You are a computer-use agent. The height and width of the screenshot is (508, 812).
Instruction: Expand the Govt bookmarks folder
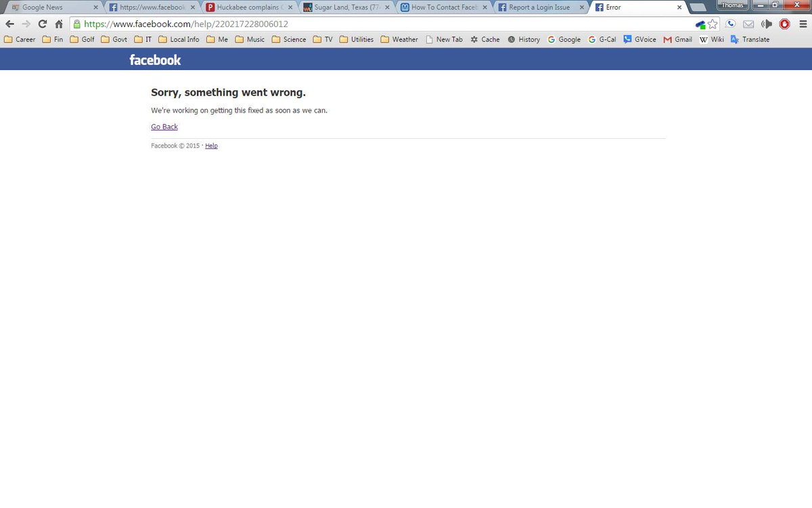click(x=114, y=39)
